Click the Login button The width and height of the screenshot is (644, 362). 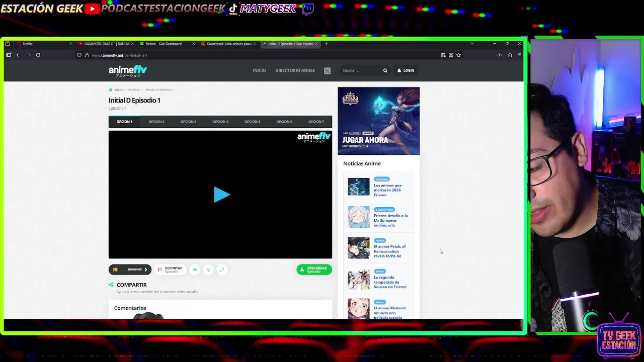tap(406, 70)
